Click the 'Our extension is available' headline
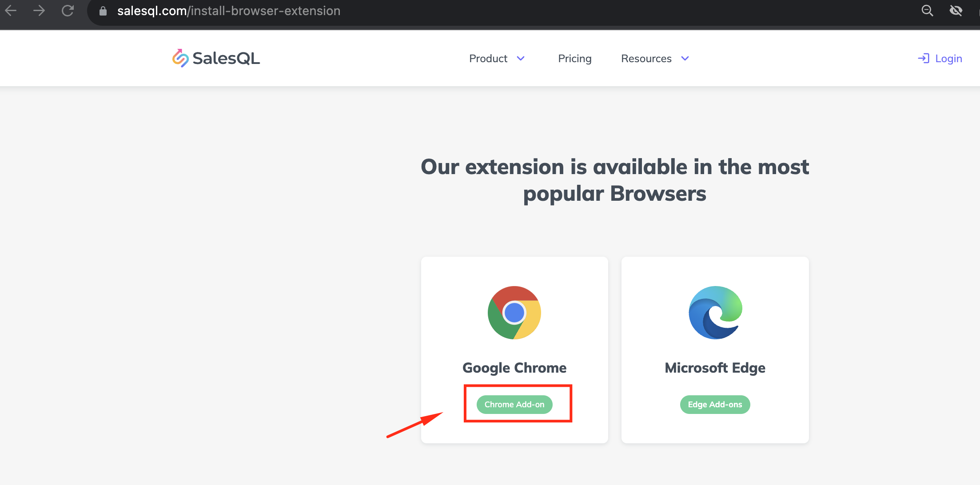Viewport: 980px width, 485px height. (615, 180)
